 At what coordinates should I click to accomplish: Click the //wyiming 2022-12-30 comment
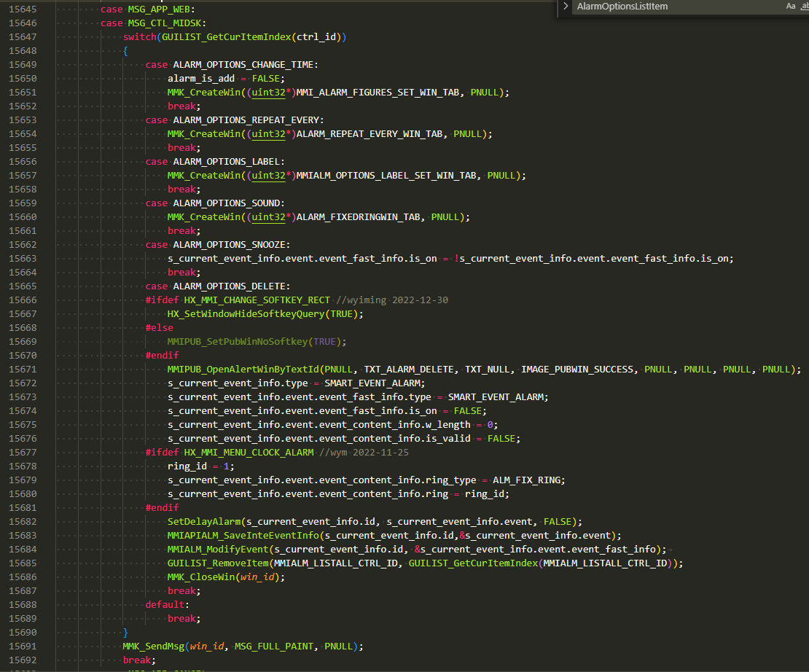[x=391, y=300]
